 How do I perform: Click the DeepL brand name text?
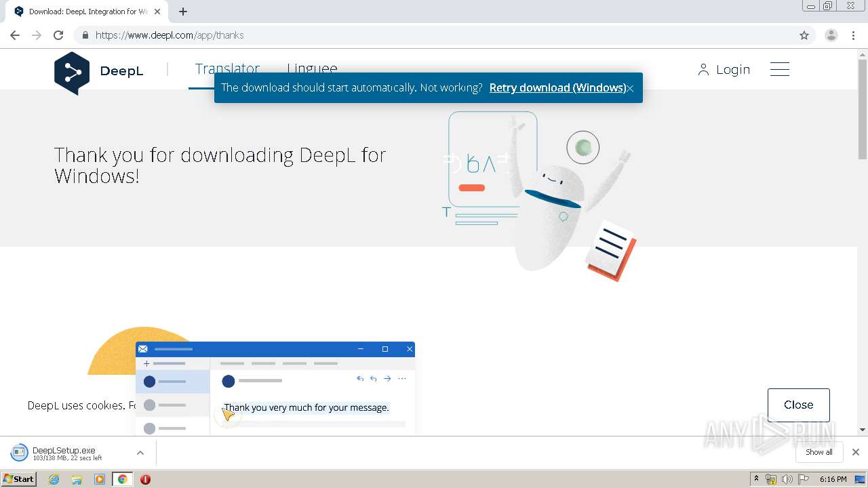click(121, 70)
